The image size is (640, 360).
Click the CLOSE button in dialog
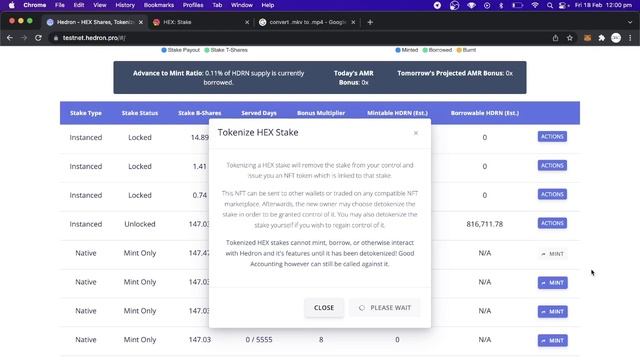(x=324, y=308)
